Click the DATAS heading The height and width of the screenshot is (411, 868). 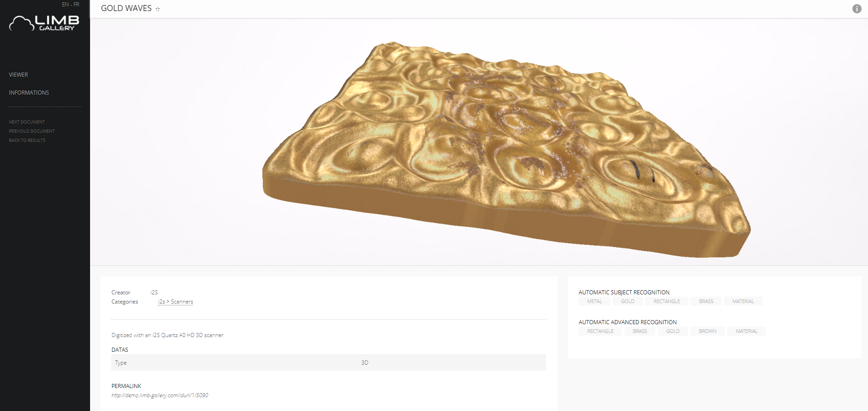(120, 350)
